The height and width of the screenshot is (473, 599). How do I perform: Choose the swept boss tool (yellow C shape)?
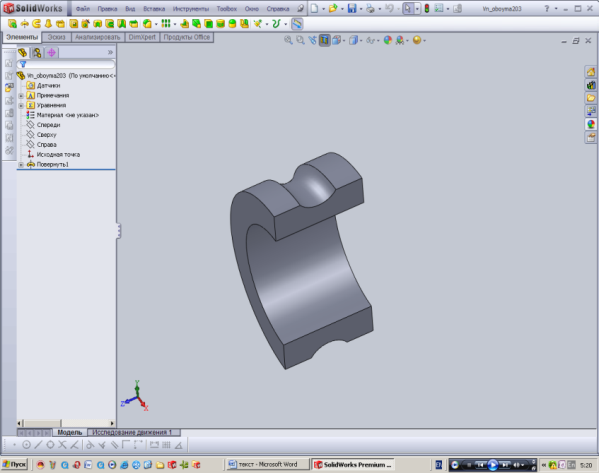click(x=37, y=24)
